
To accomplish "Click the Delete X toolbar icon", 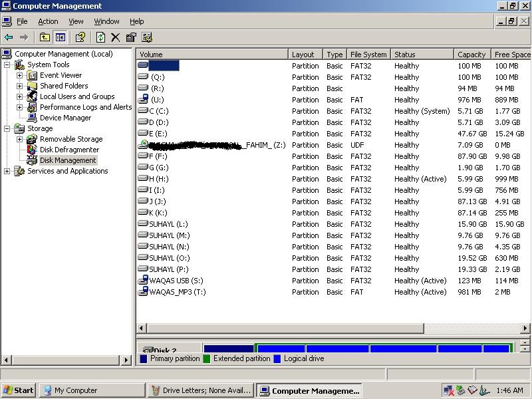I will point(115,37).
